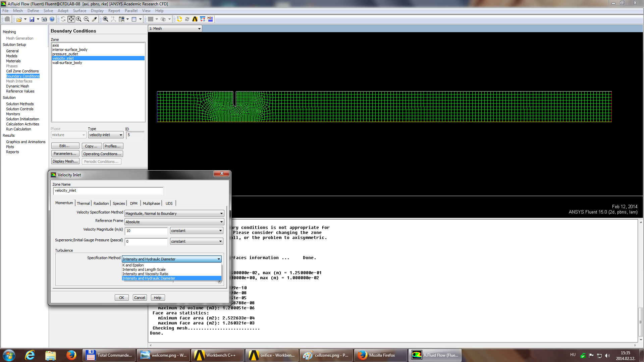Click the Copy... button
This screenshot has width=644, height=362.
tap(91, 146)
